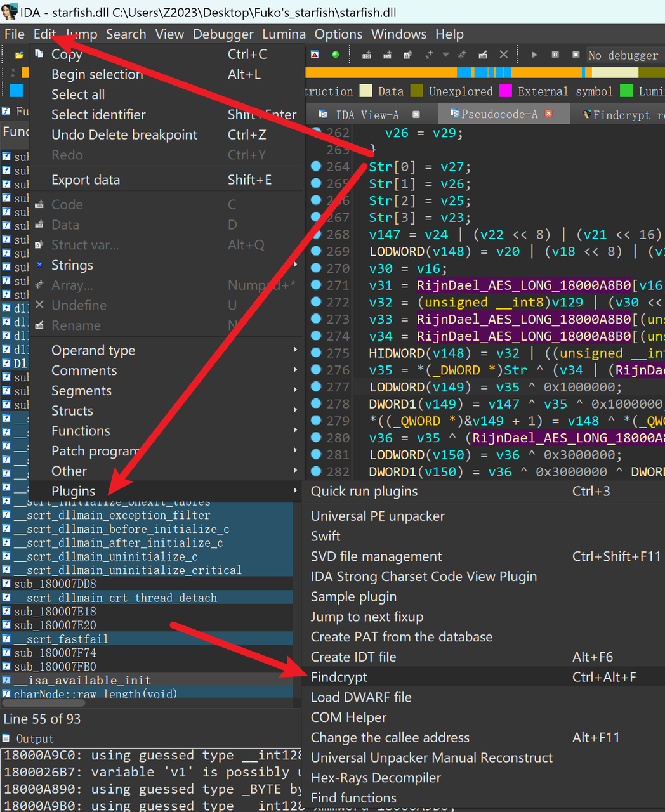Click Load DWARF file plugin entry
Viewport: 665px width, 812px height.
[484, 697]
